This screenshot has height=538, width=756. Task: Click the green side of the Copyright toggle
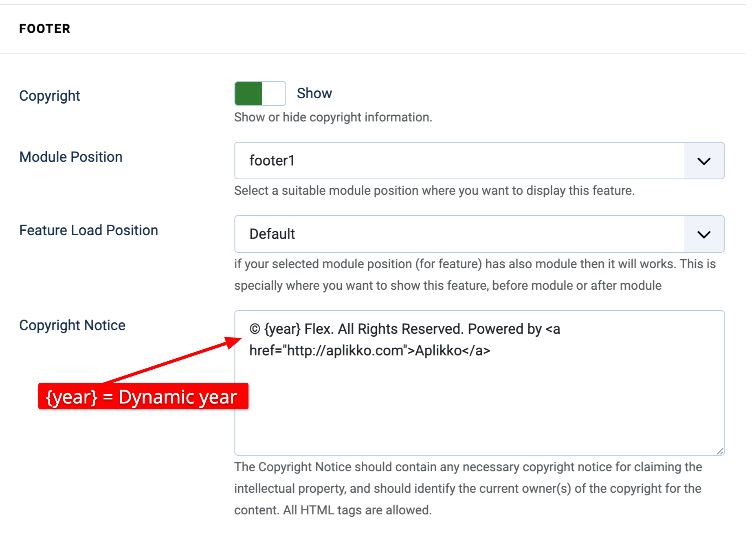click(x=248, y=93)
